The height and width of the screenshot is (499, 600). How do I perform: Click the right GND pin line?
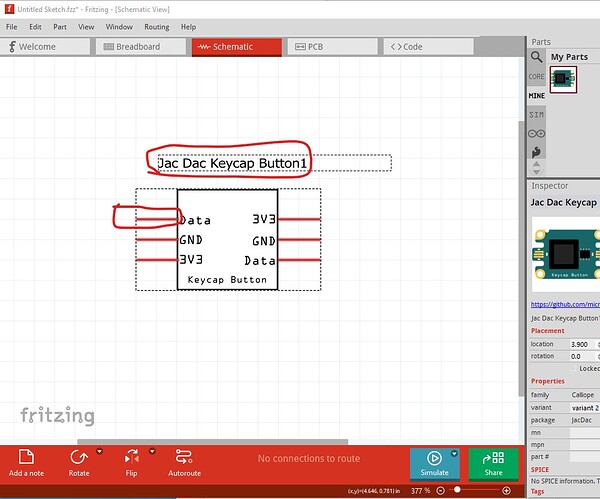(299, 240)
